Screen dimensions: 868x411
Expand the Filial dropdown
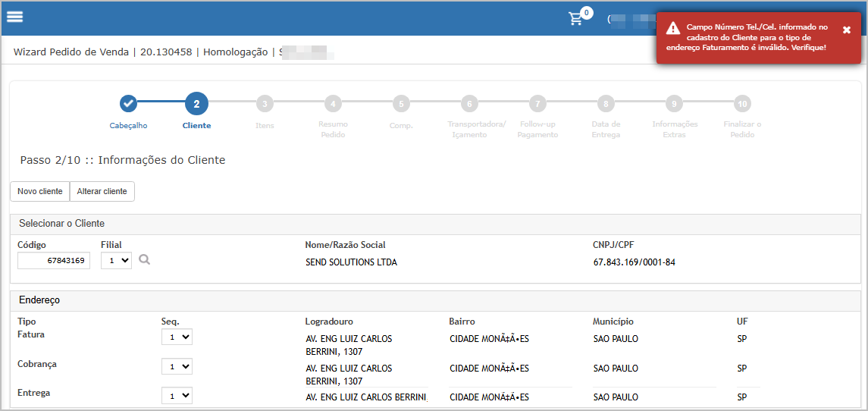click(x=116, y=260)
